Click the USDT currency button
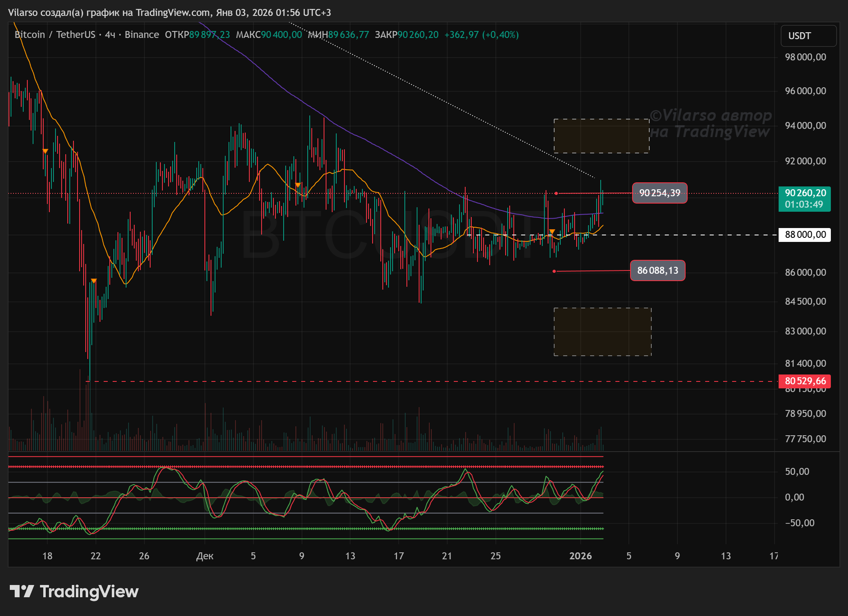848x616 pixels. (x=808, y=36)
